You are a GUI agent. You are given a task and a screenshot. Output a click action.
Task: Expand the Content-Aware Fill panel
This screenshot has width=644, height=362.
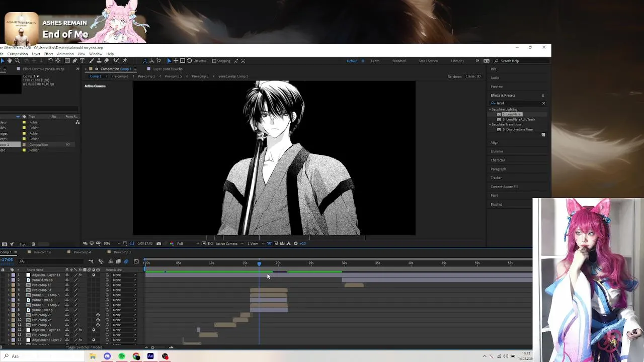[504, 187]
